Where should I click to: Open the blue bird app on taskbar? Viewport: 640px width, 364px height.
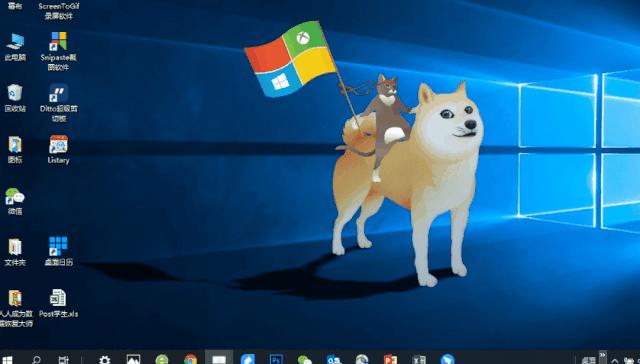[x=248, y=359]
